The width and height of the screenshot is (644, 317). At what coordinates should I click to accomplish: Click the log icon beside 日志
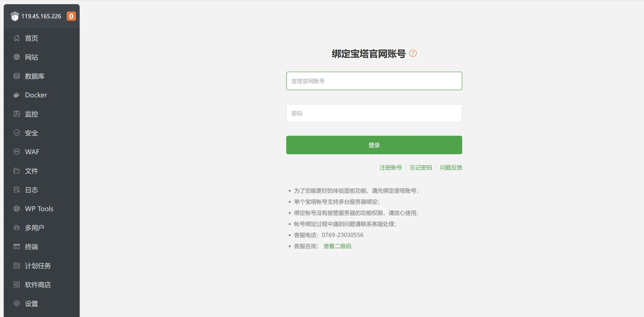click(x=16, y=190)
